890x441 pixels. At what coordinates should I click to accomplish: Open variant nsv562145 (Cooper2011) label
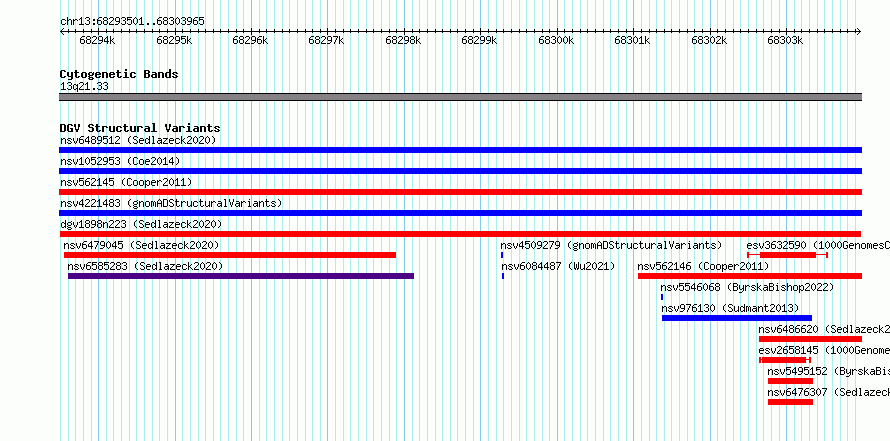pos(126,182)
